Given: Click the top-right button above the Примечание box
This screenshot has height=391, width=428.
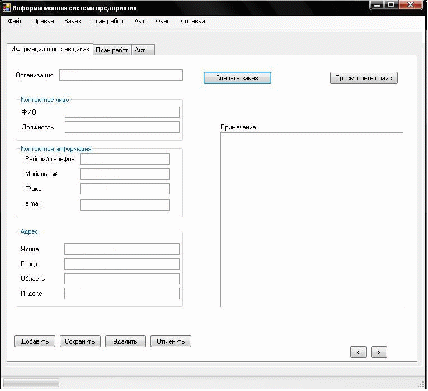Looking at the screenshot, I should coord(364,78).
